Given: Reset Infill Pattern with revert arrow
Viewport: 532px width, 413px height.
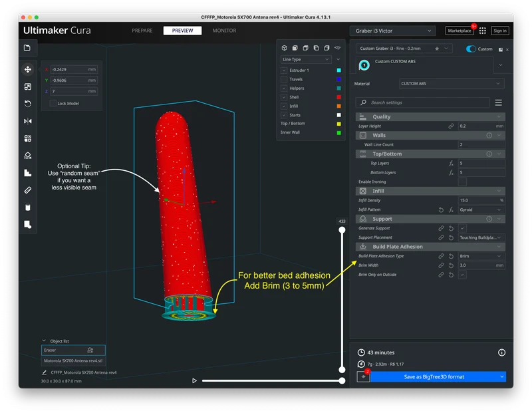Looking at the screenshot, I should pyautogui.click(x=441, y=209).
